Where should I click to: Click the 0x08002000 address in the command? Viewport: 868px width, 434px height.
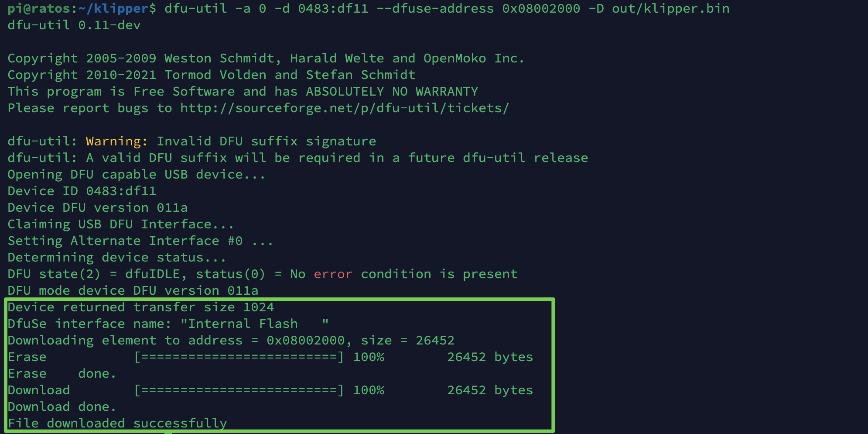541,9
